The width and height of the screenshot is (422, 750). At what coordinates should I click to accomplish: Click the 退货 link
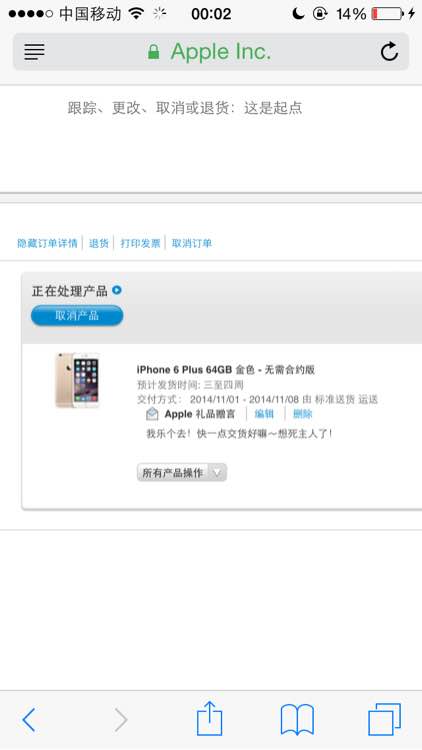tap(99, 243)
